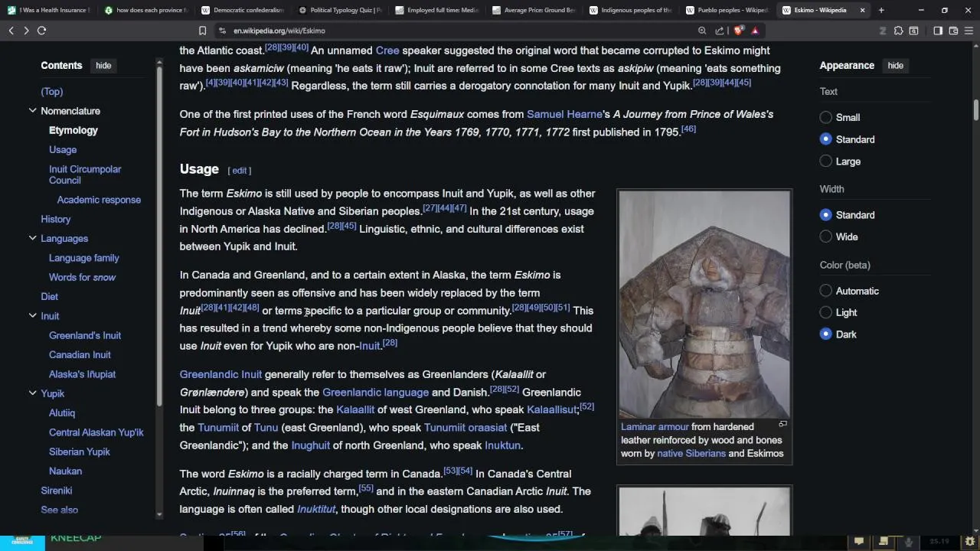Collapse the Inuit contents section
This screenshot has width=980, height=551.
pos(32,316)
